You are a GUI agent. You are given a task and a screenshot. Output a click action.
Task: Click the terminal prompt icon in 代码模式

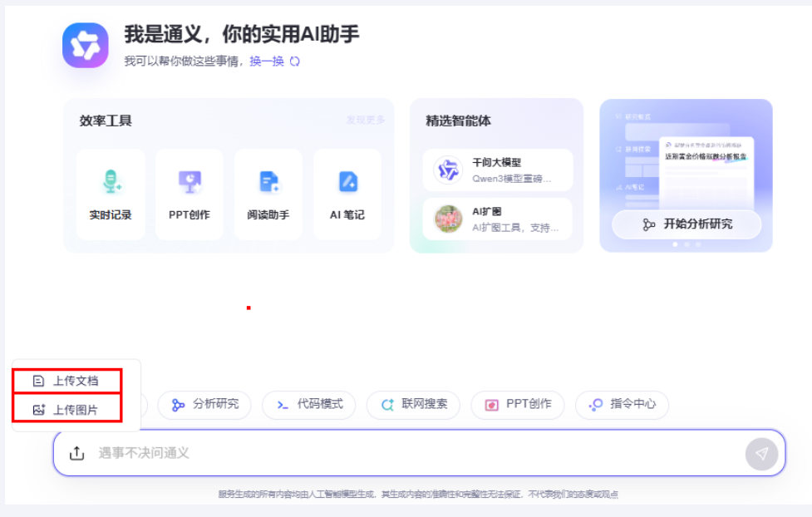283,405
